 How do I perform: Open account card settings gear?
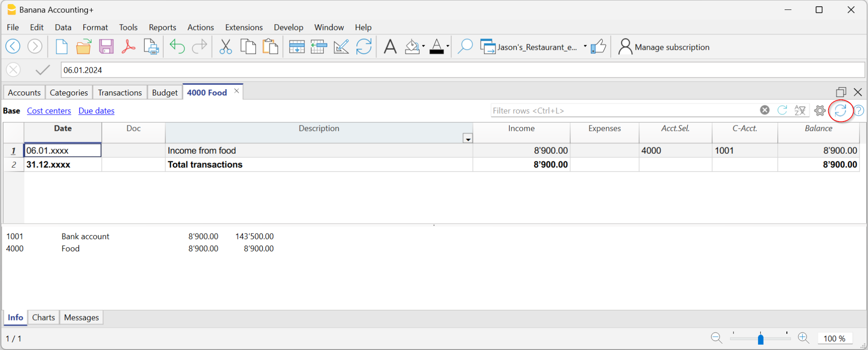(x=820, y=111)
